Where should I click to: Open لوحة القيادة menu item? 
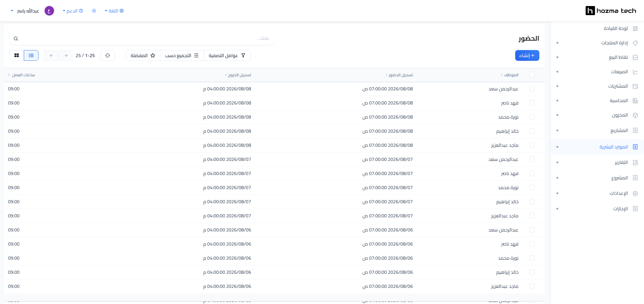coord(616,29)
